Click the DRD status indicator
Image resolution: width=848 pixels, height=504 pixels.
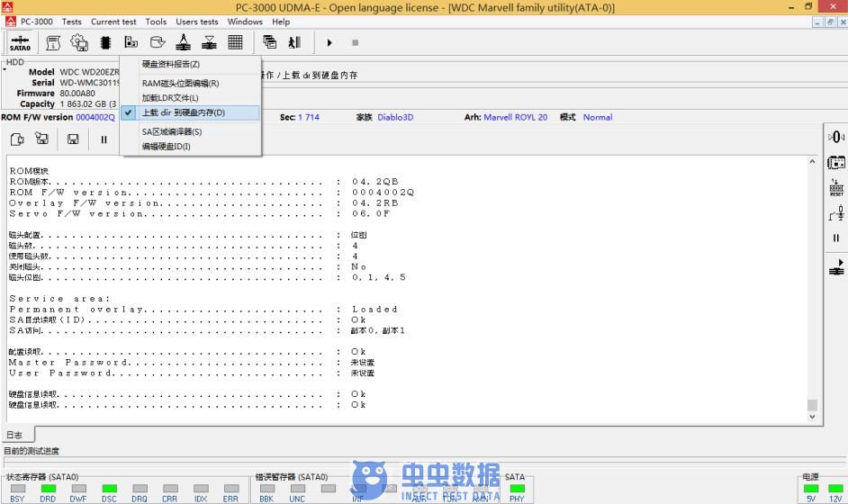coord(48,489)
